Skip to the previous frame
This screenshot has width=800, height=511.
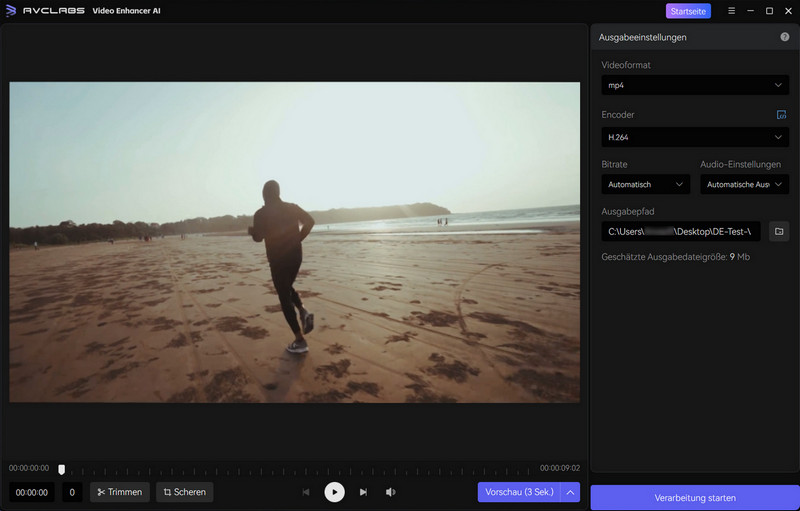click(x=306, y=492)
